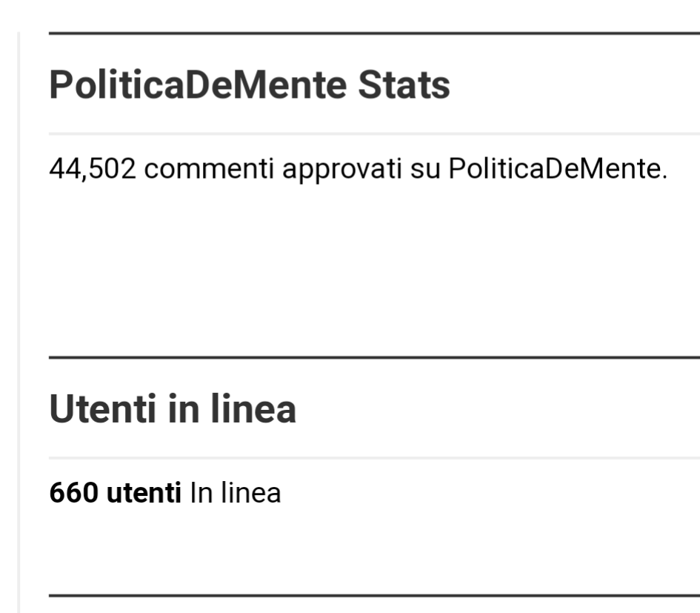
Task: Click the In linea text after 660 utenti
Action: (236, 493)
